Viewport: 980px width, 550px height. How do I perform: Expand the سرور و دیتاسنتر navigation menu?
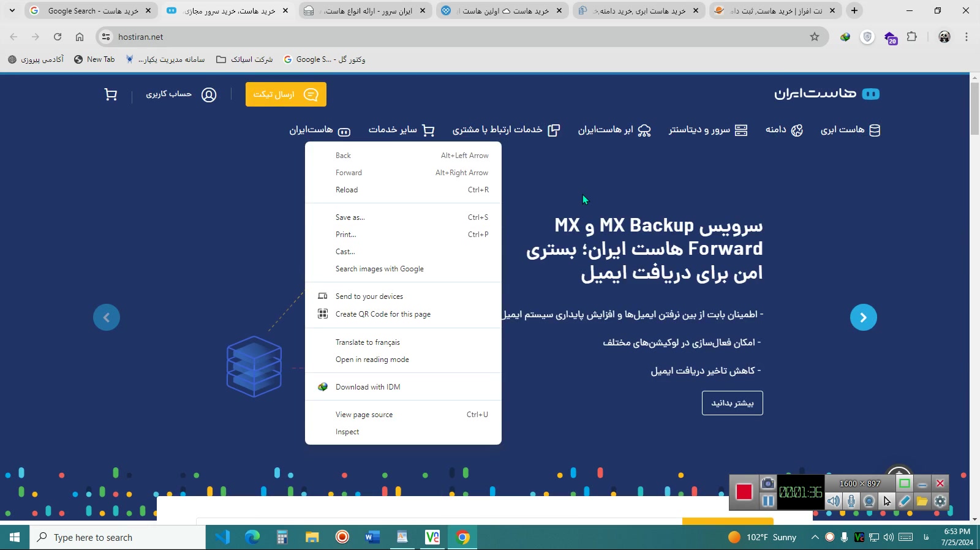708,130
